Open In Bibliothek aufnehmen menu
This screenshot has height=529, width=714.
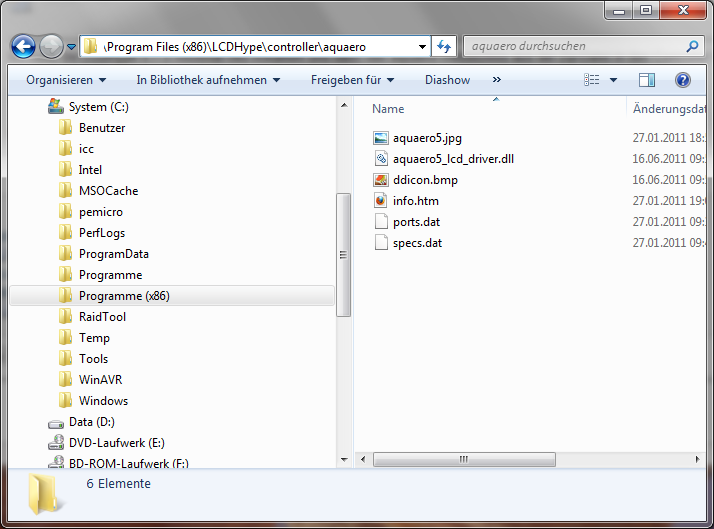pos(208,80)
